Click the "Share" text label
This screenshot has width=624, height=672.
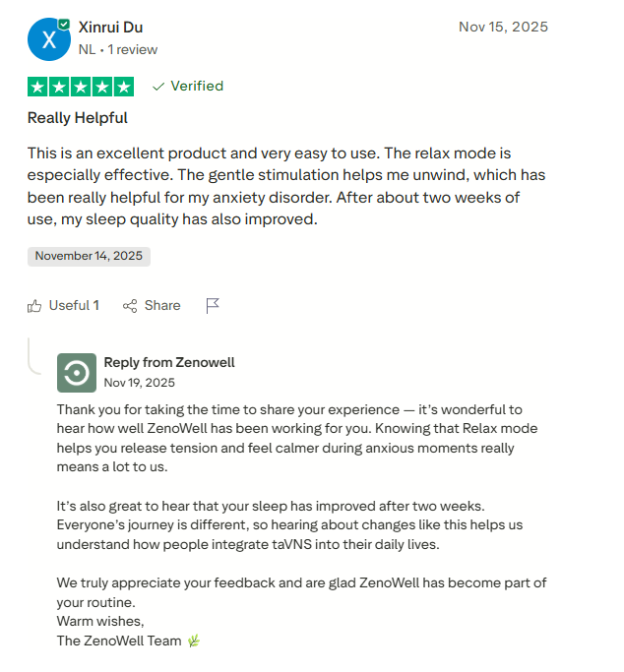coord(162,306)
